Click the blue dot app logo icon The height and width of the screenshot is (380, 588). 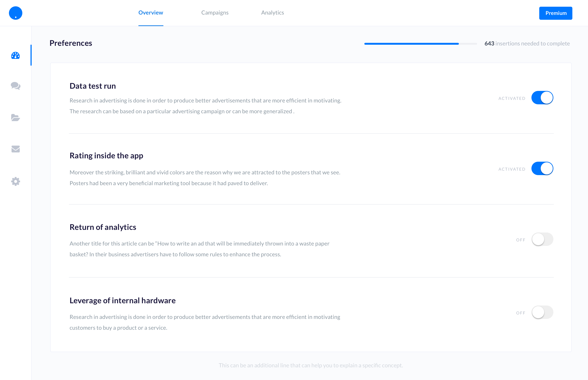(x=15, y=12)
